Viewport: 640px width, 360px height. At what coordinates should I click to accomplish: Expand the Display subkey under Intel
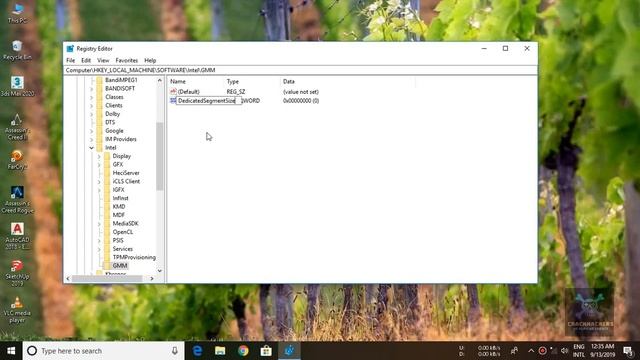(99, 156)
